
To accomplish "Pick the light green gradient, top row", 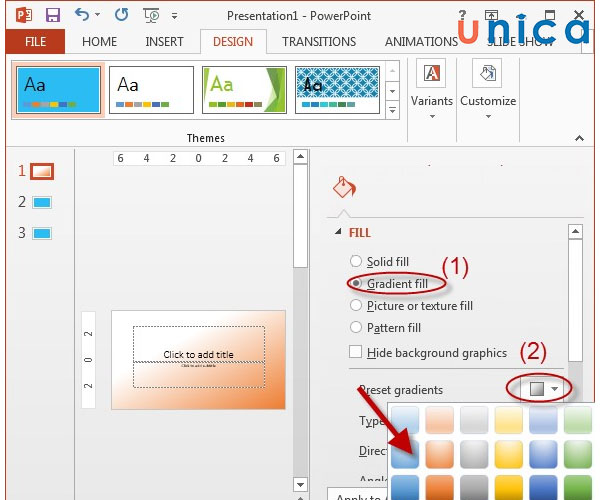I will (x=578, y=420).
